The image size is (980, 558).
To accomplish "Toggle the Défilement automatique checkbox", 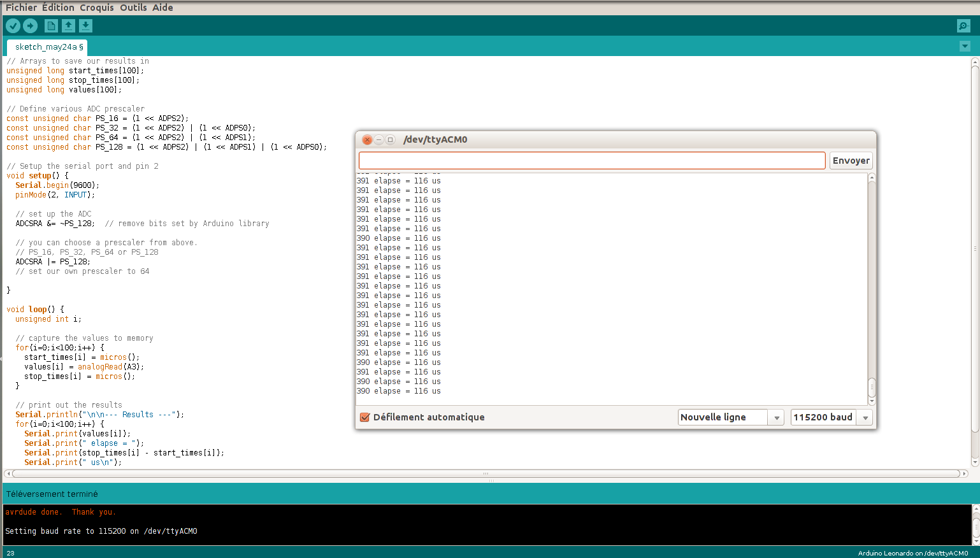I will [365, 417].
